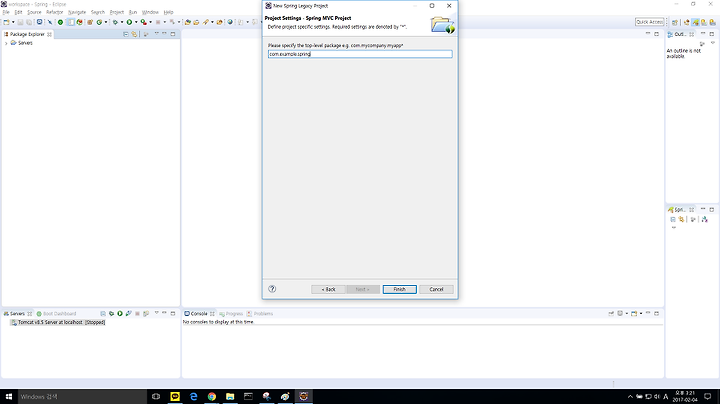Open the New wizard dropdown arrow

click(x=13, y=22)
